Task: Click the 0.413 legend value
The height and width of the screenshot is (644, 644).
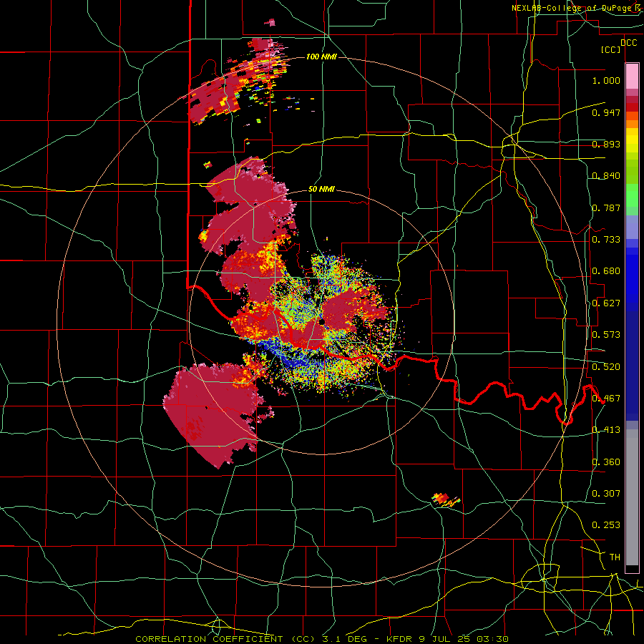Action: (606, 430)
